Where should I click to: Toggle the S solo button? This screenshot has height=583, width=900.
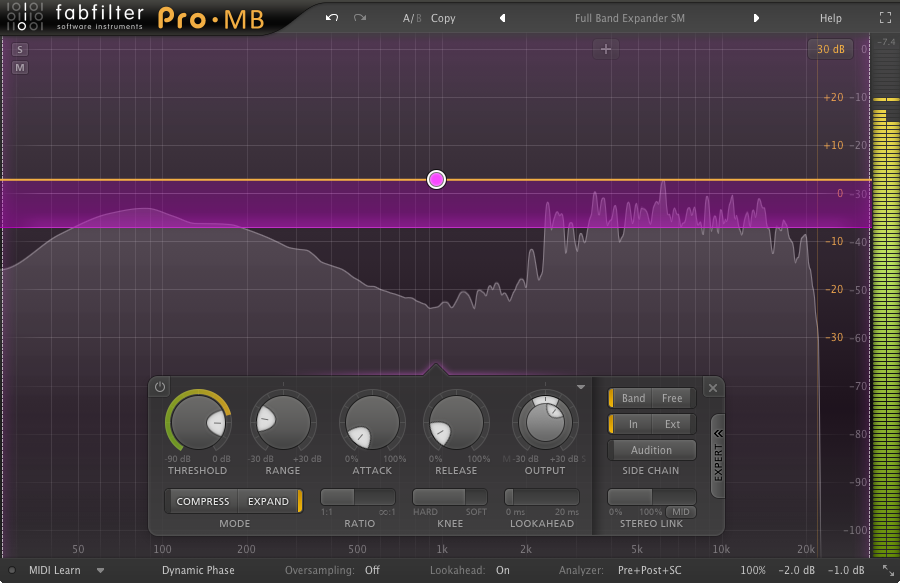point(20,49)
